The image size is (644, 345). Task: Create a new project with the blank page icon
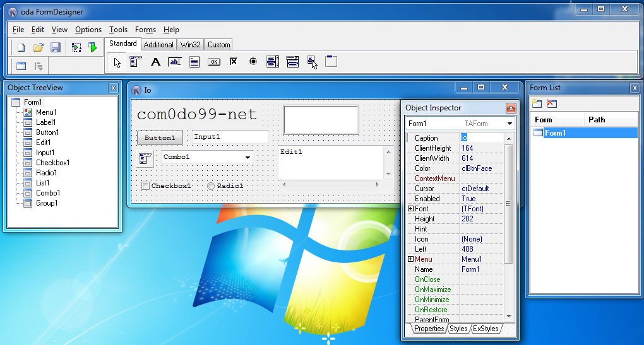(x=21, y=47)
